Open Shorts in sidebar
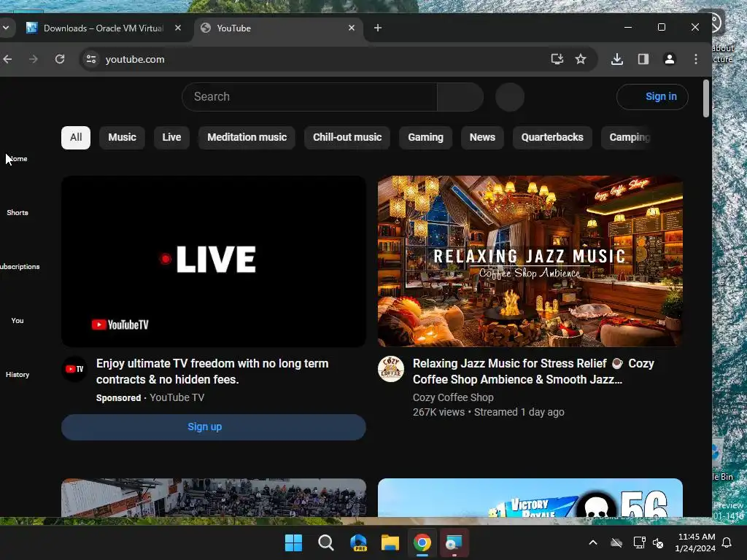 (x=18, y=212)
